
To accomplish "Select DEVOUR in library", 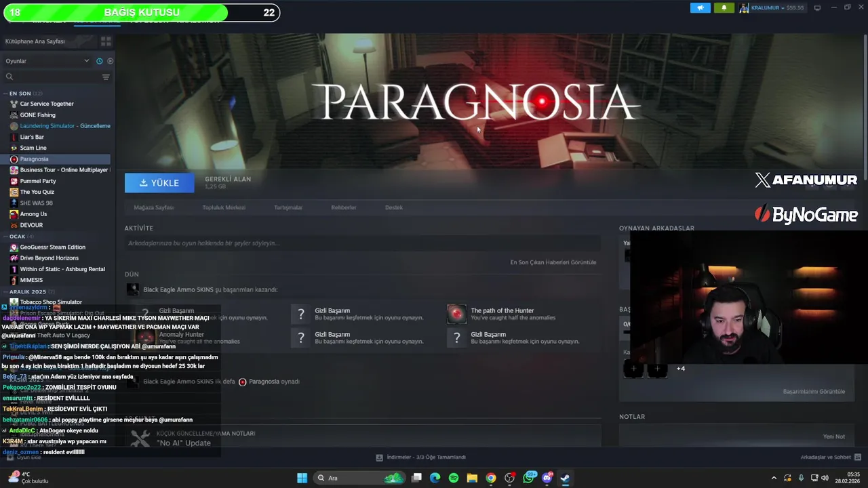I will [x=31, y=225].
